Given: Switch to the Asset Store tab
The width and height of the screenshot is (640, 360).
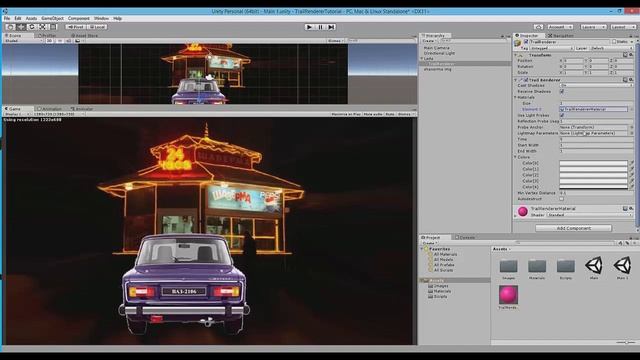Looking at the screenshot, I should pos(85,36).
